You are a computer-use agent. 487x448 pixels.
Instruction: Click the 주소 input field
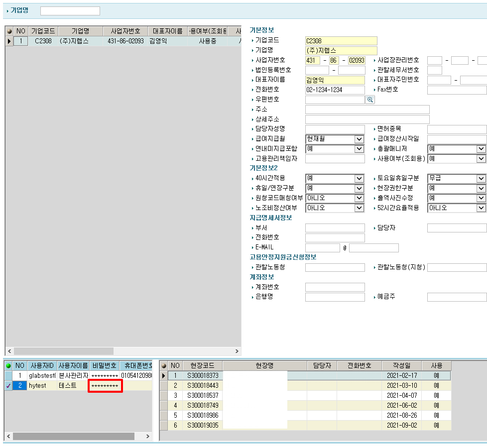pyautogui.click(x=367, y=110)
